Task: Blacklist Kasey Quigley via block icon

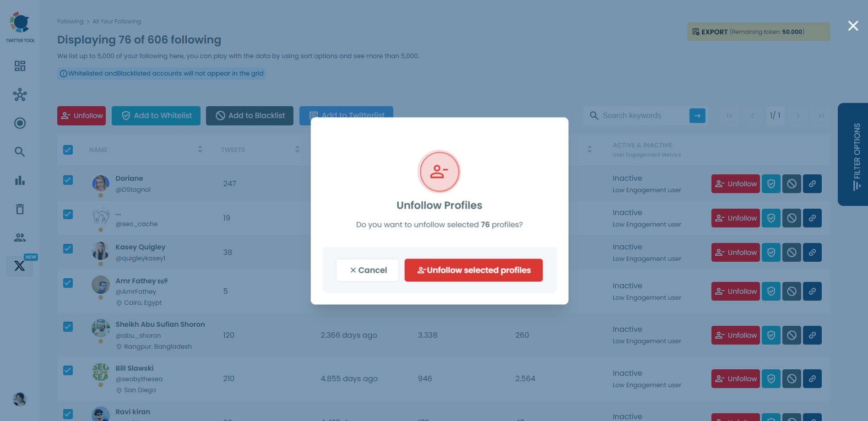Action: point(792,253)
